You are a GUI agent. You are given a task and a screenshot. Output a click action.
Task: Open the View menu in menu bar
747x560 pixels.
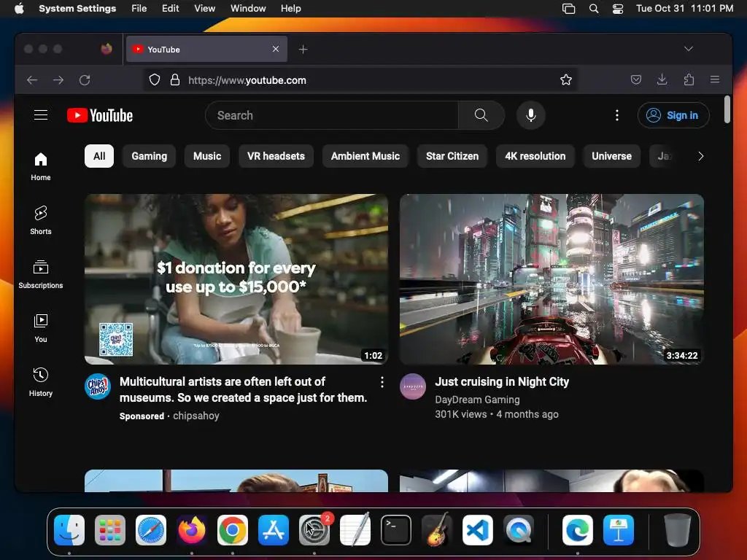point(204,9)
